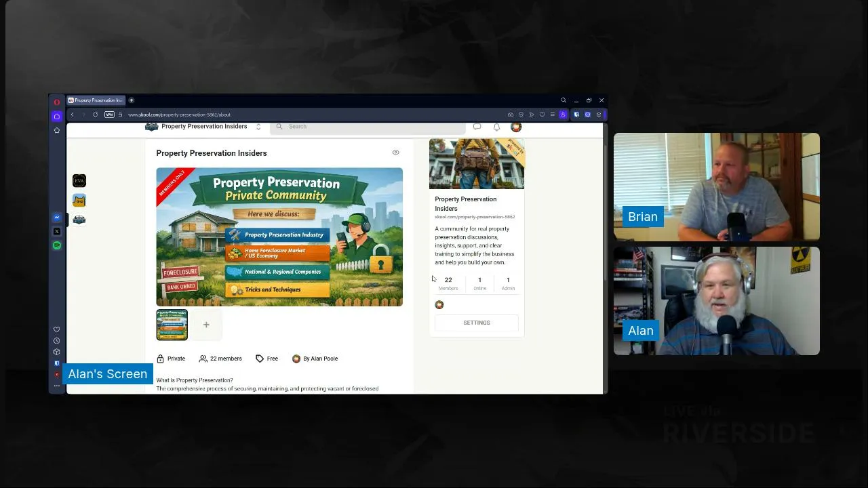The height and width of the screenshot is (488, 868).
Task: Open the skool.com/property-preservation link
Action: 475,217
